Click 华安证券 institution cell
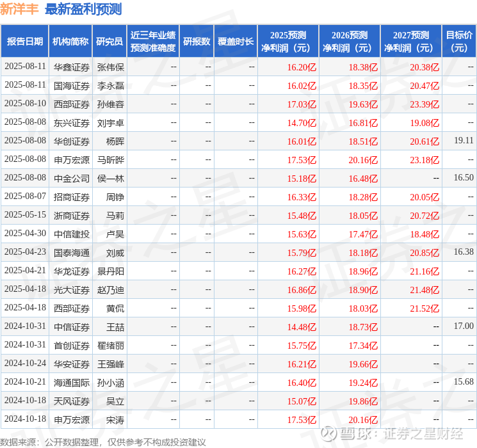Viewport: 477px width, 448px height. (72, 364)
